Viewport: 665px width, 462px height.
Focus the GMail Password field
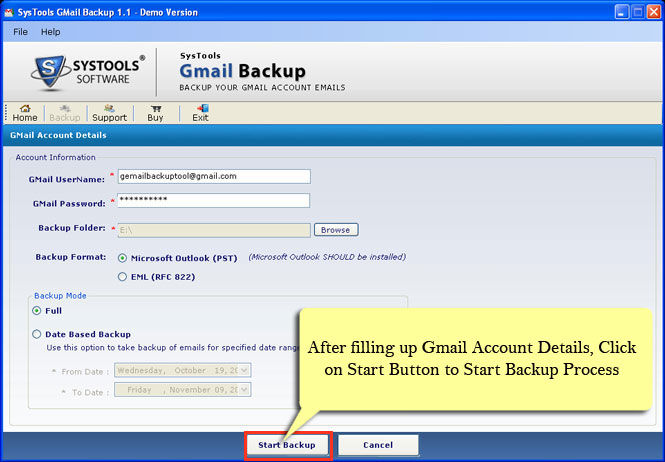click(214, 200)
